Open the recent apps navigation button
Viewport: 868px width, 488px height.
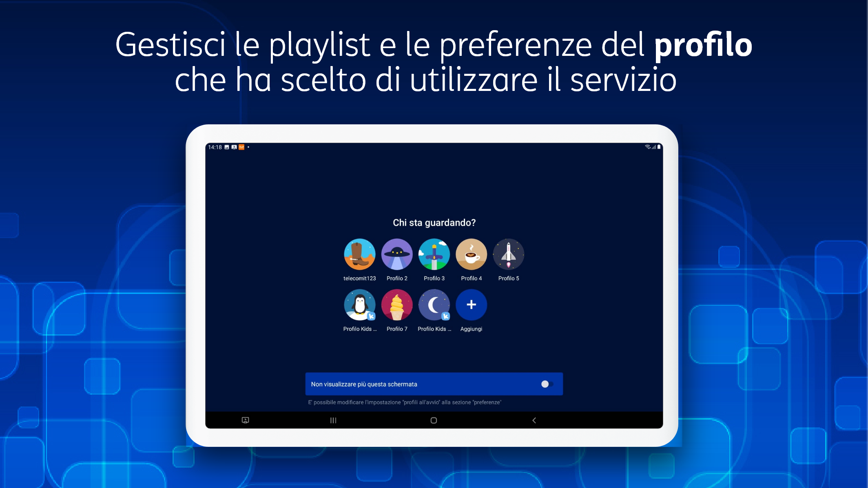point(333,420)
